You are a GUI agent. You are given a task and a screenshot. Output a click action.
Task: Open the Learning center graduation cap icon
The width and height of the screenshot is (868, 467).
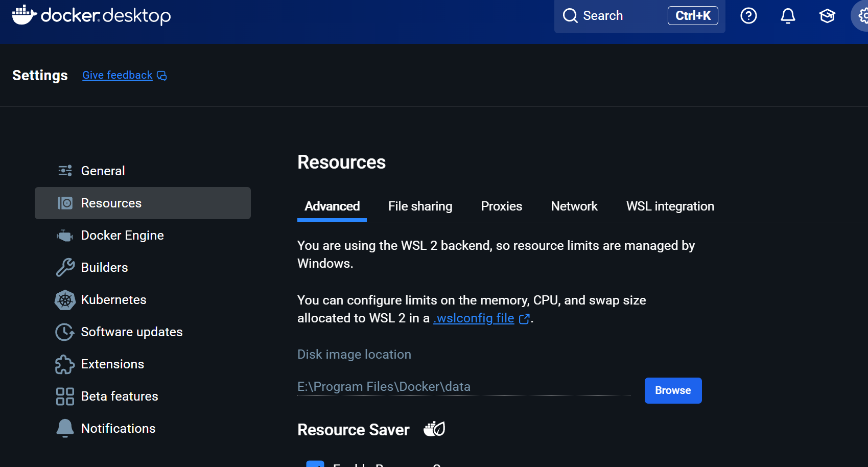point(827,16)
